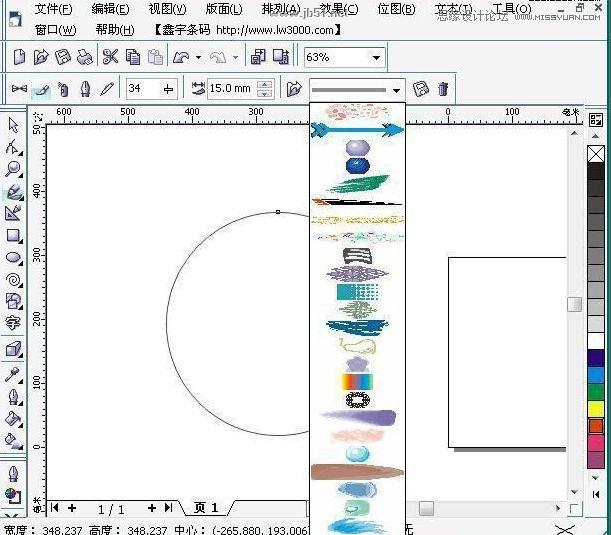Select the Ellipse tool

(13, 258)
